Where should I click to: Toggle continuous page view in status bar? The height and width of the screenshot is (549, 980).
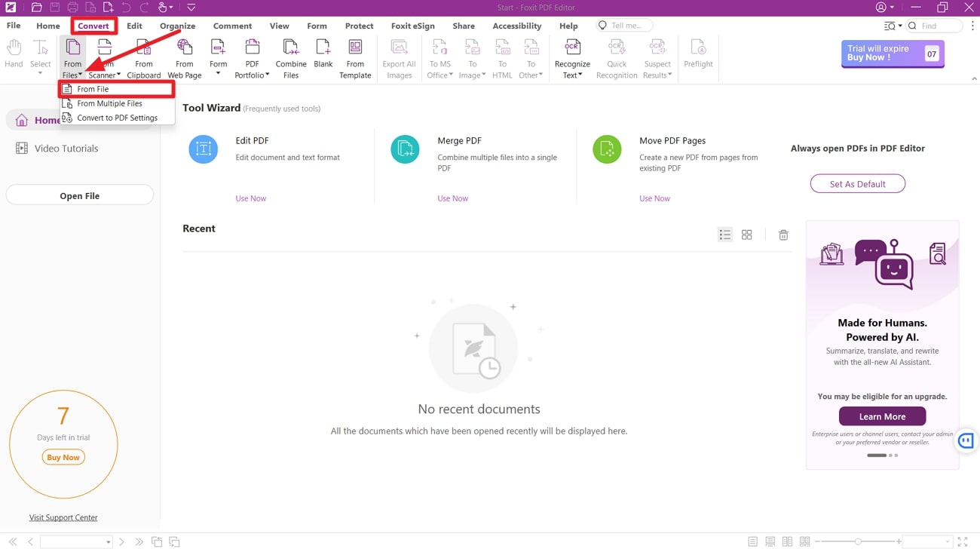point(770,541)
